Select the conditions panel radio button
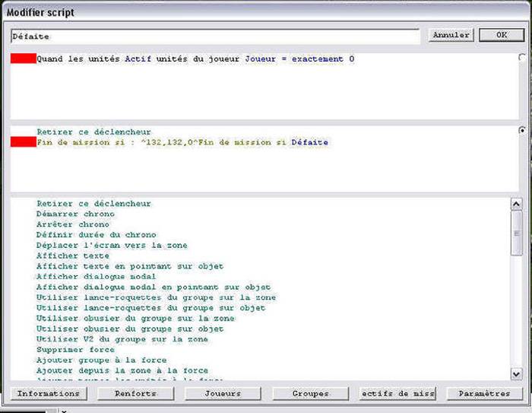This screenshot has height=413, width=532. point(521,58)
